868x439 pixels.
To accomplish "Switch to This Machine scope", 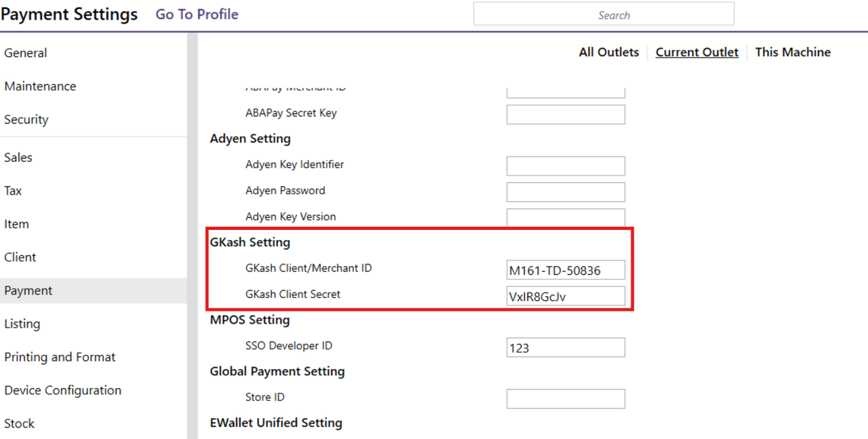I will [x=792, y=52].
